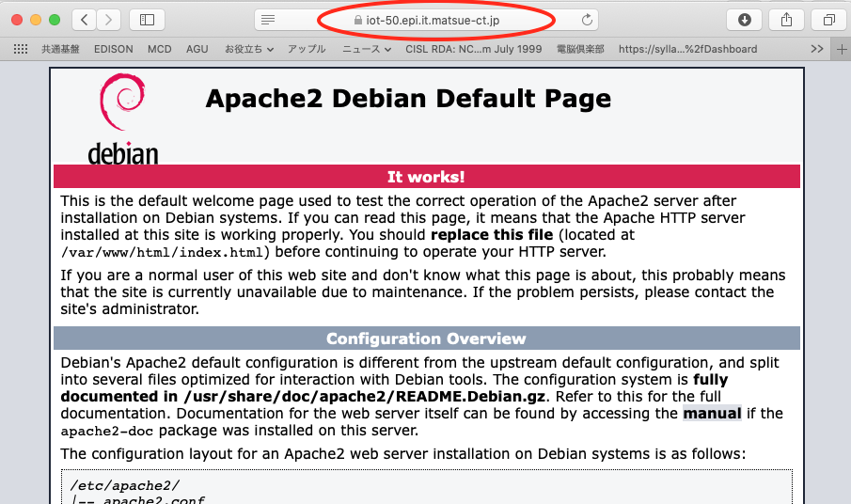The width and height of the screenshot is (851, 504).
Task: Click the 'manual' link in the page
Action: 712,413
